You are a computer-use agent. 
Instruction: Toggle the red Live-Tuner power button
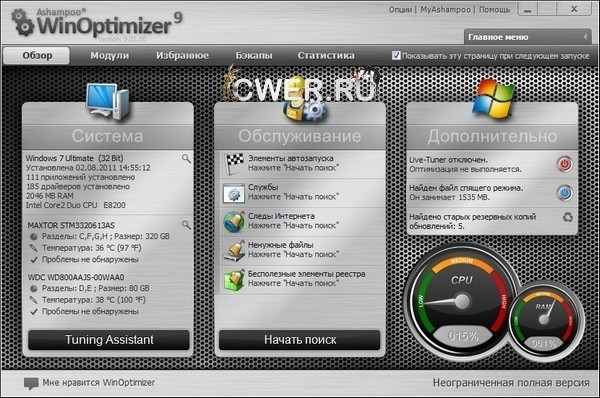pyautogui.click(x=565, y=164)
